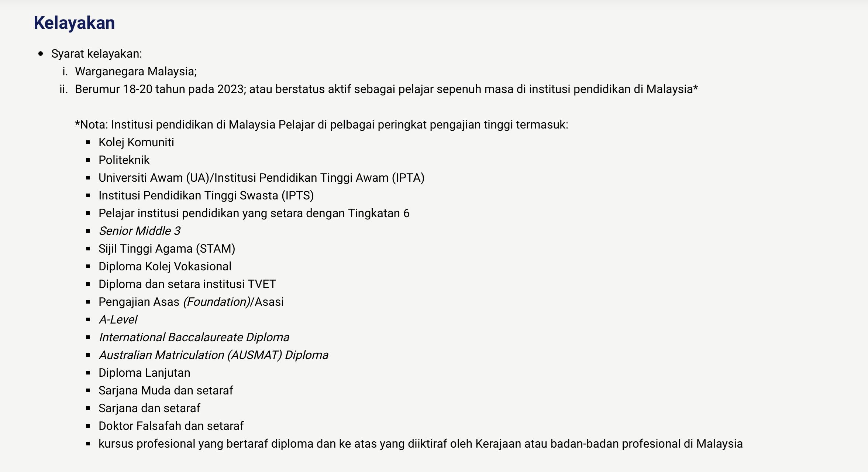Select the 'Warganegara Malaysia;' line
The width and height of the screenshot is (868, 472).
click(x=136, y=72)
